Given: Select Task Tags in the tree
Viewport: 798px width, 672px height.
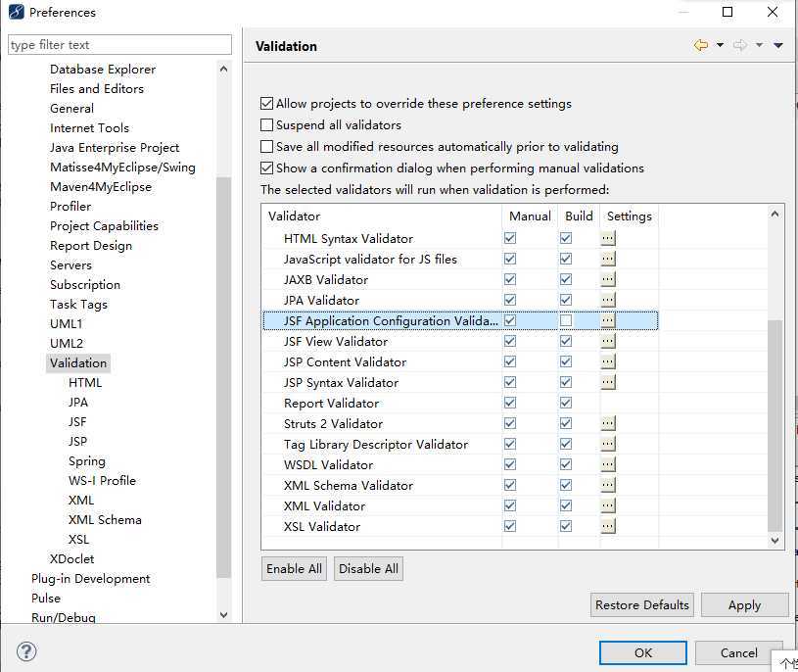Looking at the screenshot, I should (78, 305).
